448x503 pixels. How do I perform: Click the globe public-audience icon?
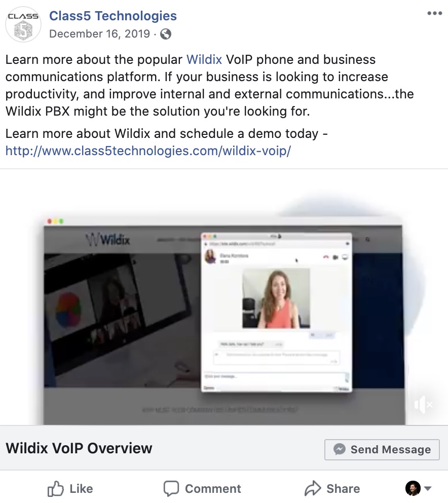166,33
